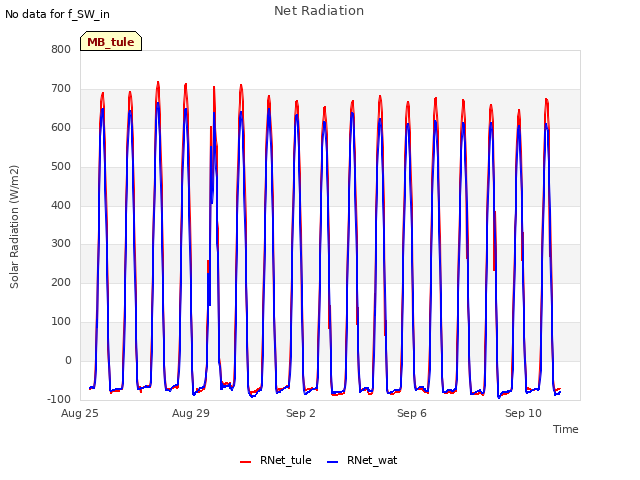The width and height of the screenshot is (640, 480).
Task: Click the 'No data for f_SW_in' message
Action: (x=57, y=14)
